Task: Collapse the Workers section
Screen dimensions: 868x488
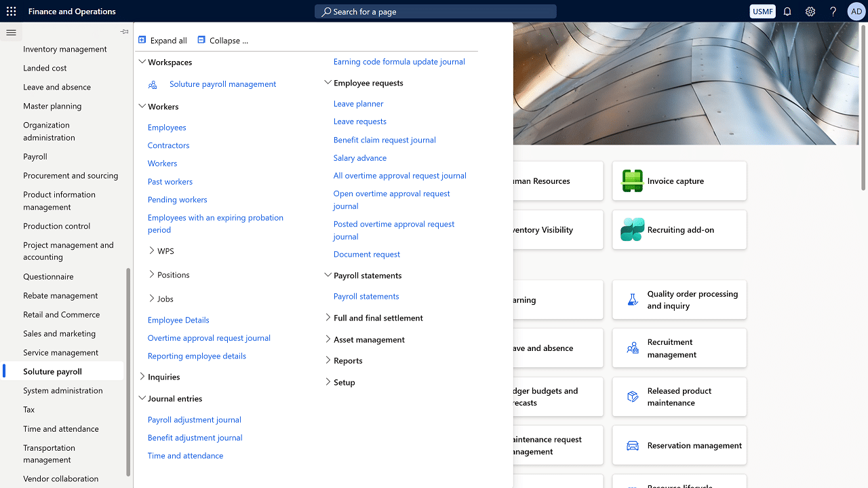Action: coord(142,107)
